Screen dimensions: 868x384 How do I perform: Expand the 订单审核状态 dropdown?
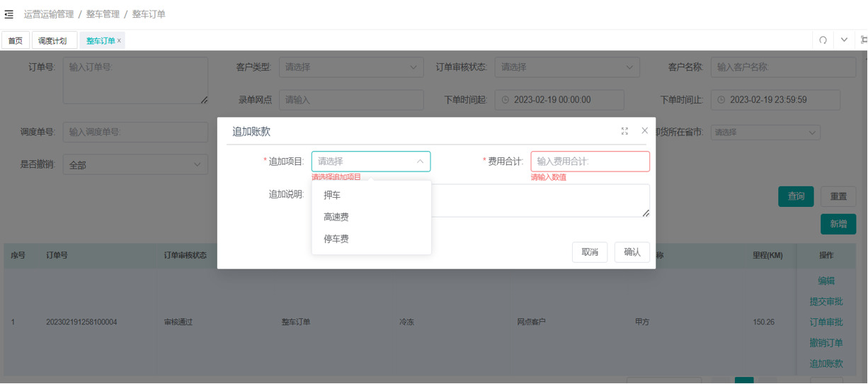[x=567, y=67]
